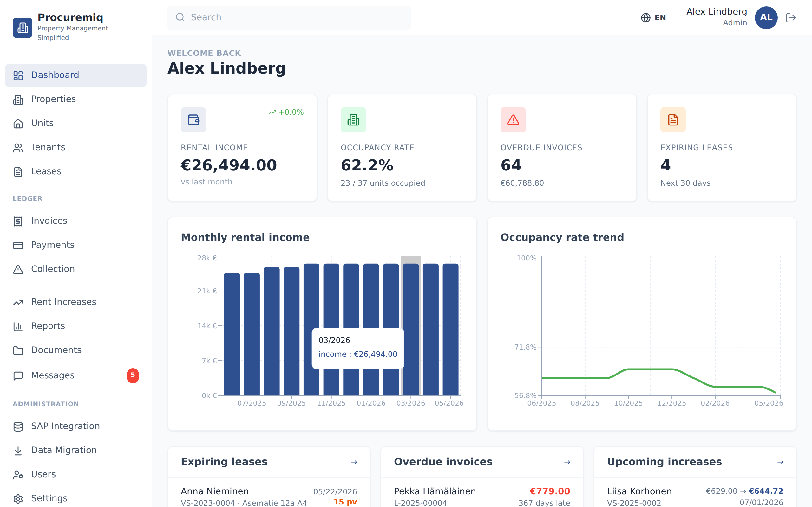
Task: Follow the Upcoming increases arrow link
Action: [780, 462]
